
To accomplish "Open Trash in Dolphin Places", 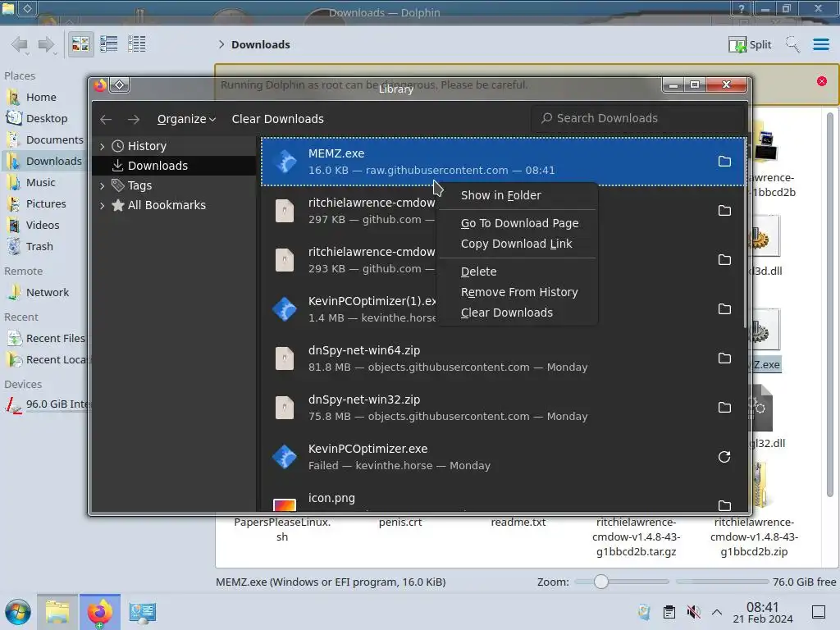I will click(39, 247).
